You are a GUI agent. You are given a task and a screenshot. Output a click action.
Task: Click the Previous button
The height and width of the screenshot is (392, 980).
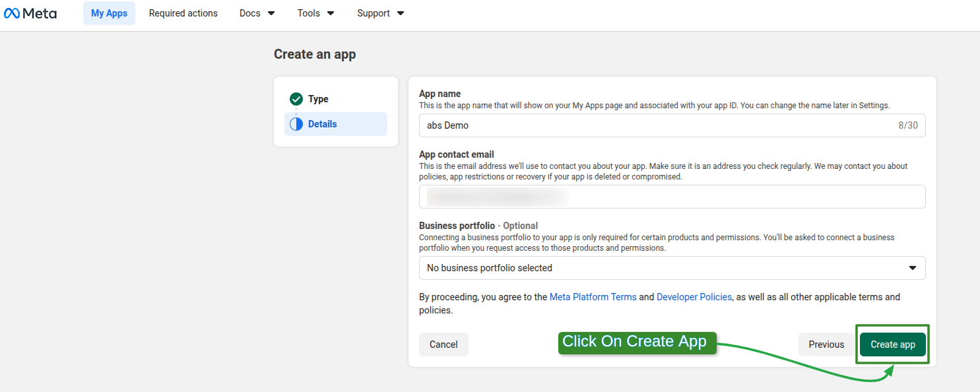[826, 344]
